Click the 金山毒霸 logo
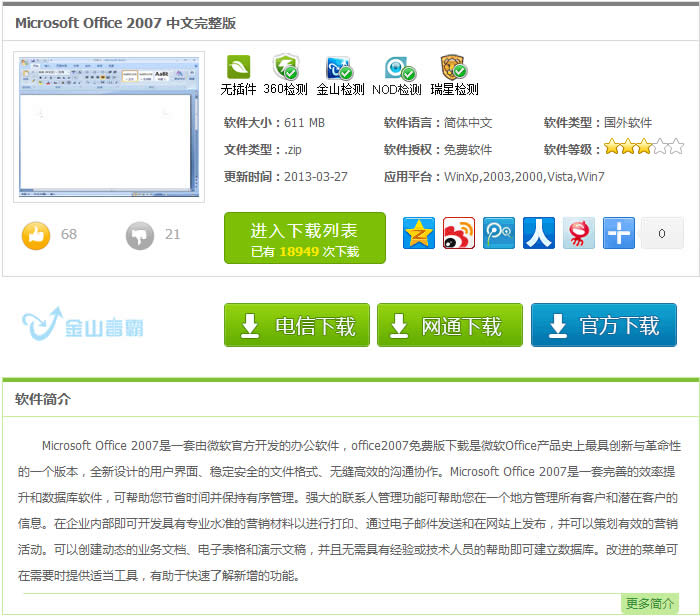The width and height of the screenshot is (700, 616). [83, 325]
